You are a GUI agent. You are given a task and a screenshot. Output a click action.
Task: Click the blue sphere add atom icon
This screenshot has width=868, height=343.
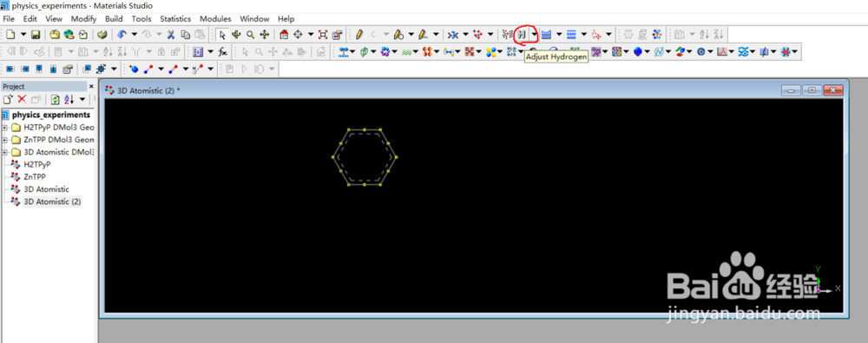134,69
